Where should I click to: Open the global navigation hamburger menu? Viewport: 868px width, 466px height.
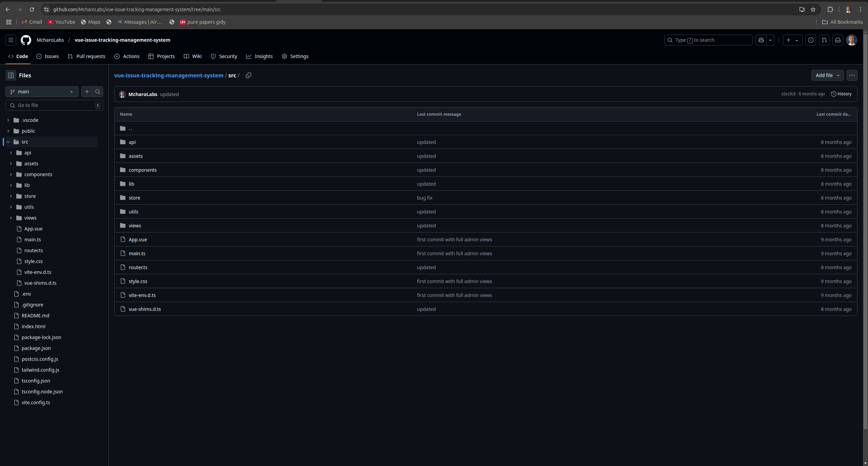coord(11,40)
